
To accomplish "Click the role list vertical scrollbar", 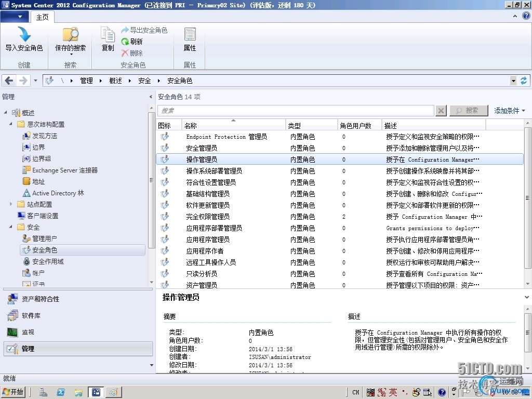I will click(x=527, y=197).
